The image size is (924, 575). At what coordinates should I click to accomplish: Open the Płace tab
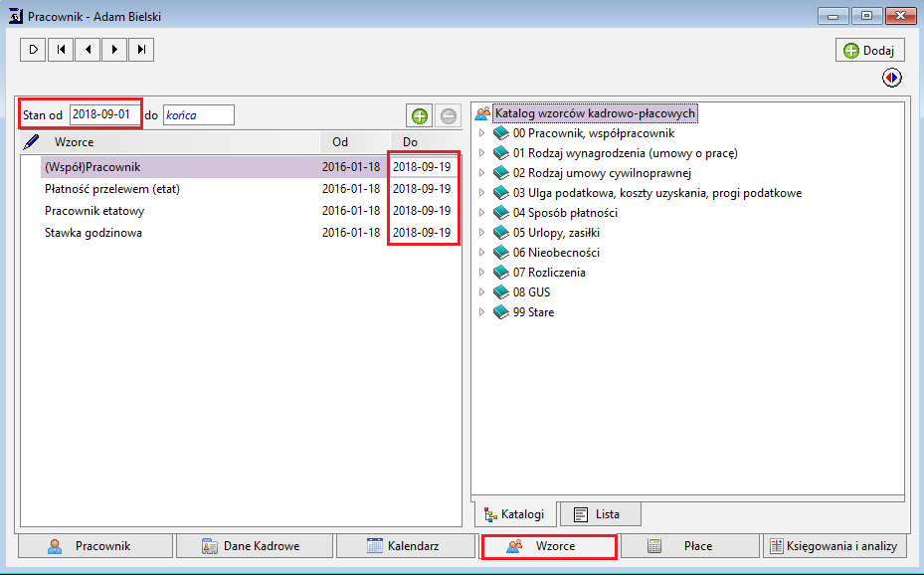click(689, 546)
